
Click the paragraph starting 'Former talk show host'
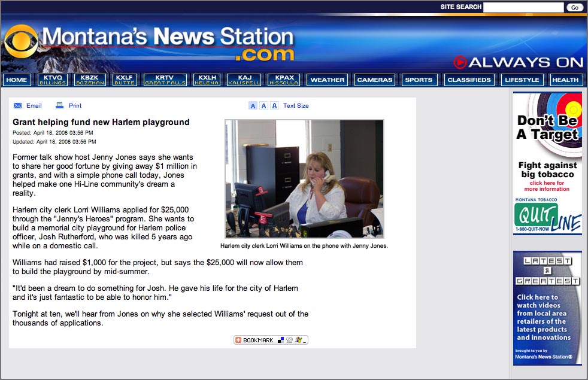coord(105,175)
